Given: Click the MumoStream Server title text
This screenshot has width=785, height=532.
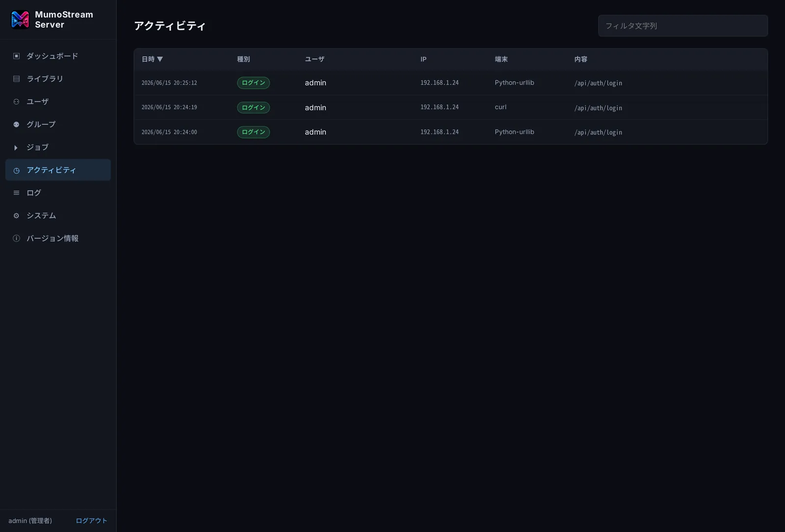Looking at the screenshot, I should 64,20.
